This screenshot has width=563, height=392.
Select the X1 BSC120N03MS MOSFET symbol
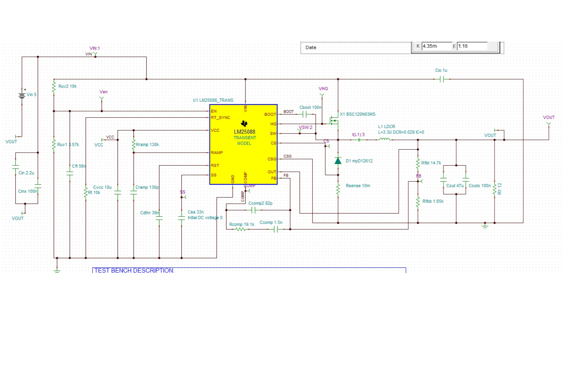click(334, 120)
